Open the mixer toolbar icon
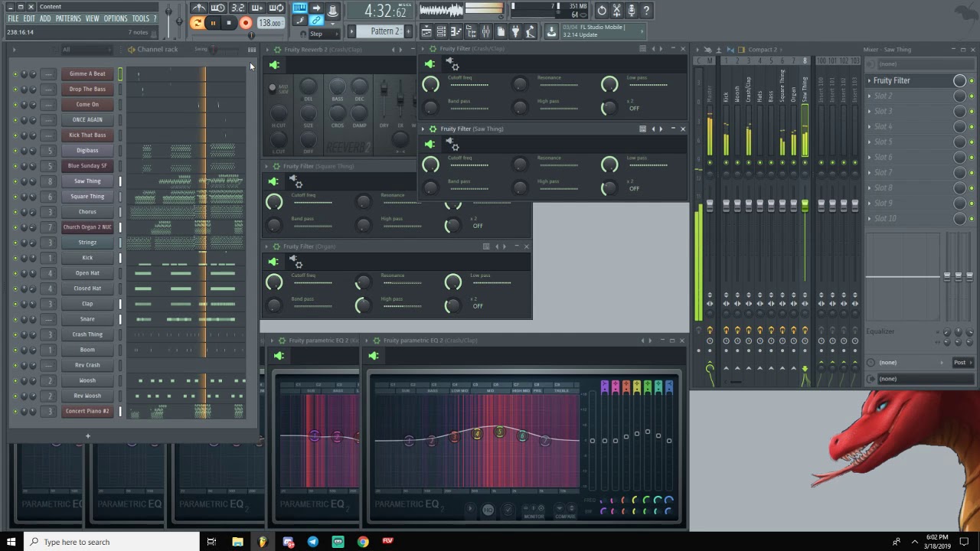Viewport: 980px width, 551px height. (x=485, y=31)
